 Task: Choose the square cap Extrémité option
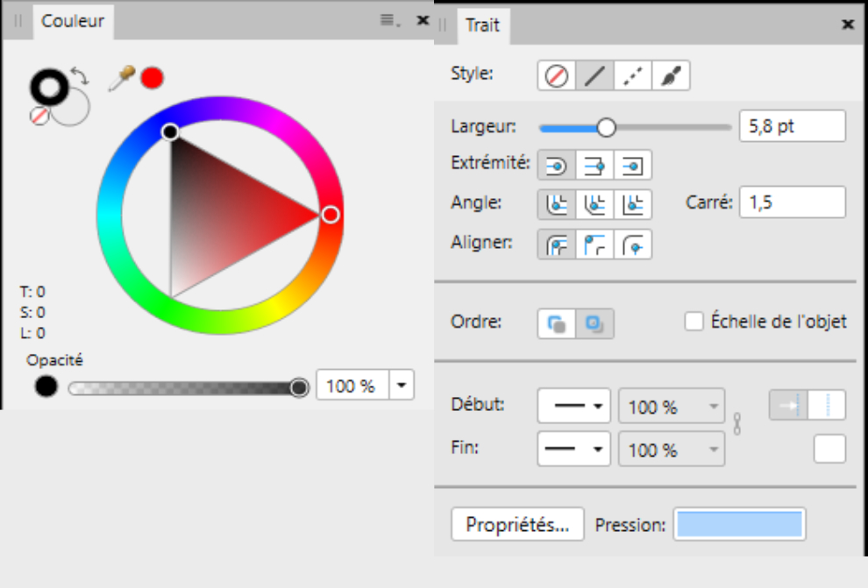coord(633,166)
